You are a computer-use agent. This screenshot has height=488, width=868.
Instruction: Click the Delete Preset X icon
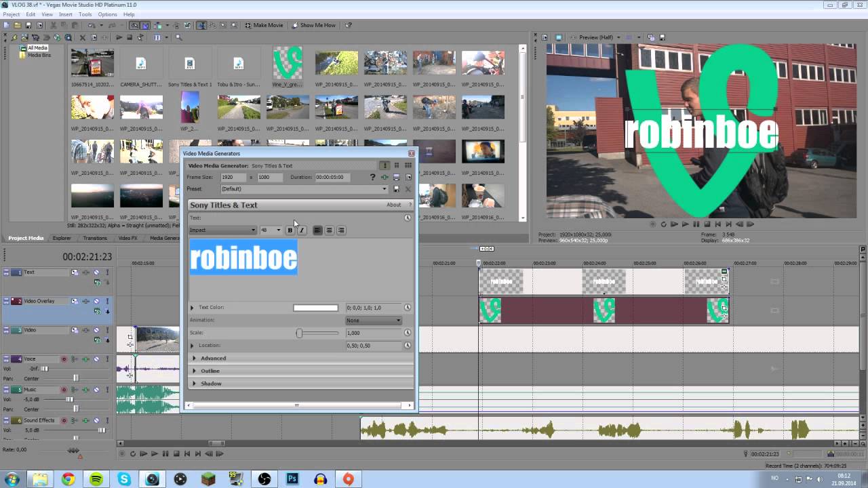click(x=408, y=189)
